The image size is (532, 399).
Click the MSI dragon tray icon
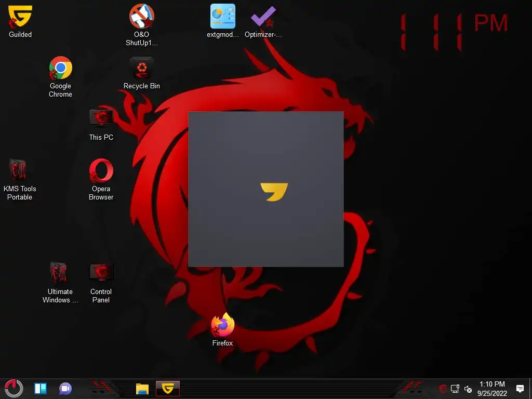pos(443,389)
